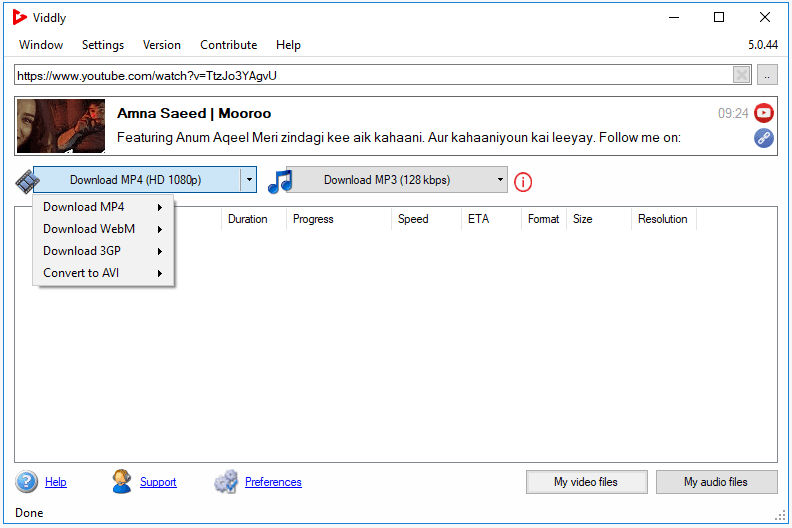The width and height of the screenshot is (792, 528).
Task: Open My audio files
Action: [716, 482]
